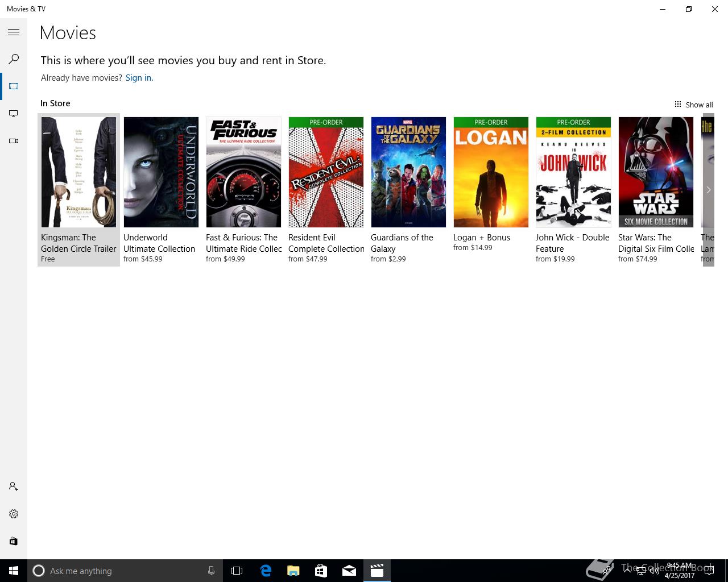Screen dimensions: 728x582
Task: Launch Microsoft Edge from the taskbar
Action: (266, 571)
